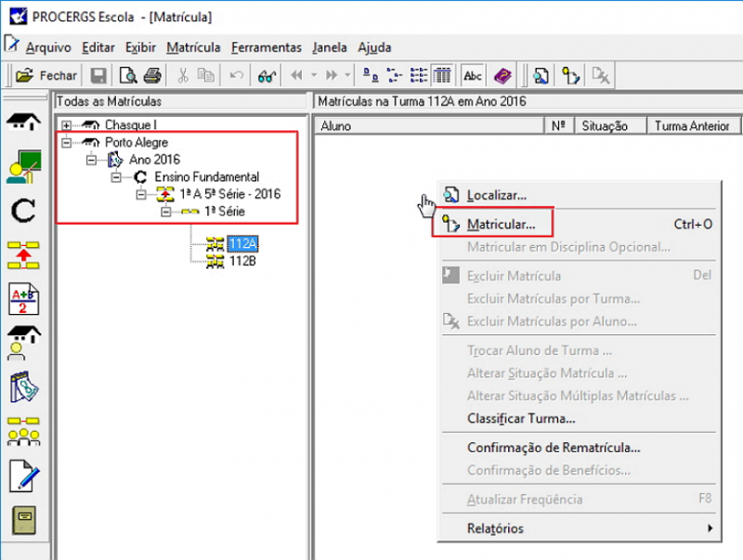Click the red arrow hierarchy sidebar icon
The width and height of the screenshot is (743, 560).
tap(23, 254)
